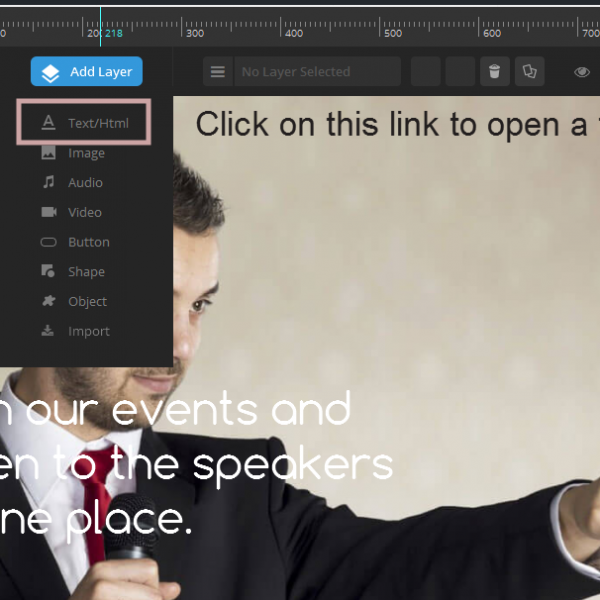The height and width of the screenshot is (600, 600).
Task: Select the Object layer option
Action: click(x=87, y=301)
